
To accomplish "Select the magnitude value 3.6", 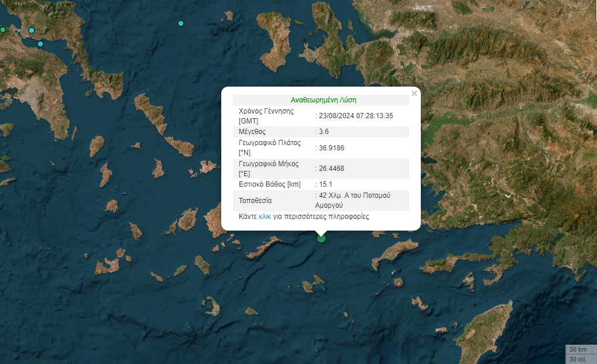I will pos(324,132).
